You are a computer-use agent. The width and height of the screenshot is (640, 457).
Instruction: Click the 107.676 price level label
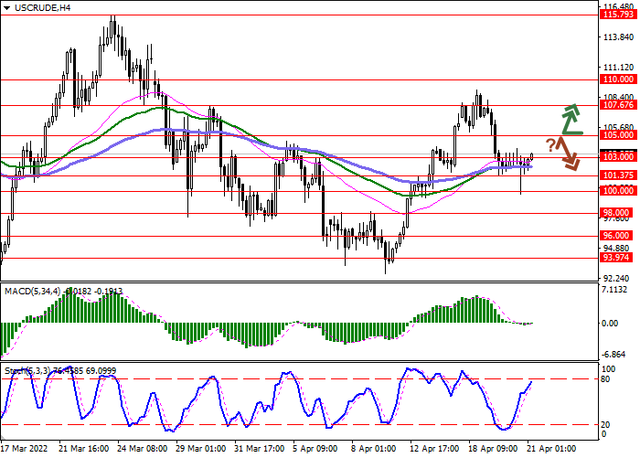619,104
